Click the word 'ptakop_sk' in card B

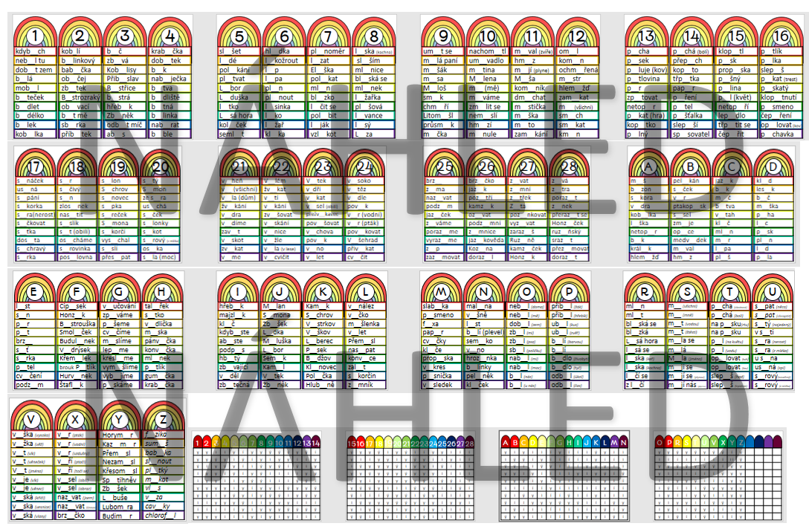click(x=689, y=207)
